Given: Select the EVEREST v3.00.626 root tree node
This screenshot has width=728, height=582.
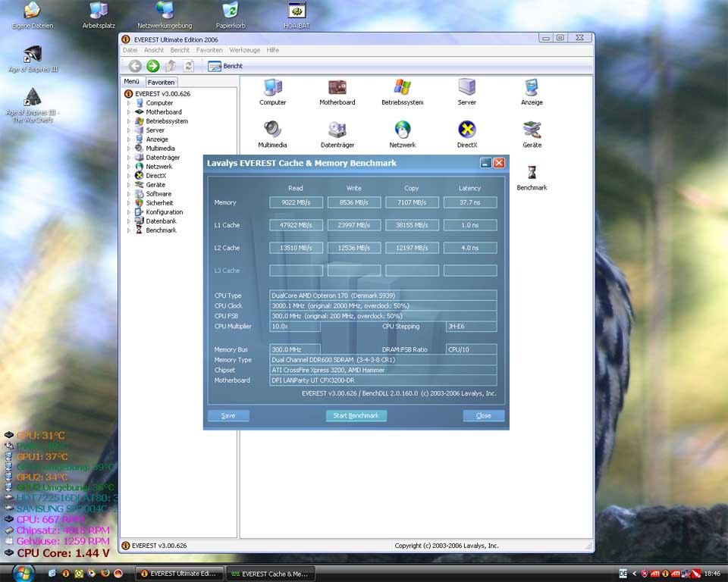Looking at the screenshot, I should [162, 94].
